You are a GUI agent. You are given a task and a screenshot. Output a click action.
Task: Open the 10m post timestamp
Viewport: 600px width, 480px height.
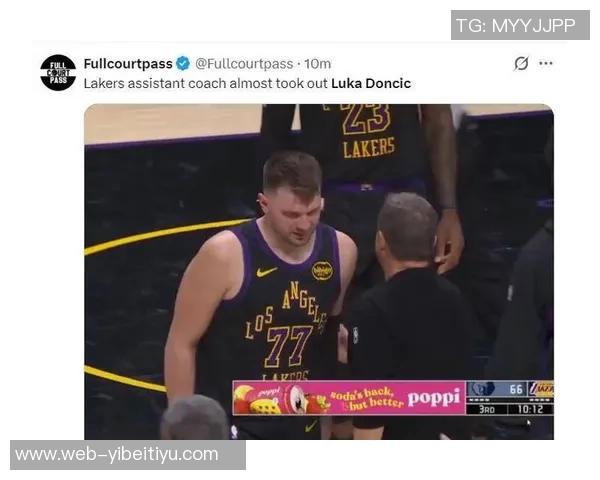[x=317, y=64]
